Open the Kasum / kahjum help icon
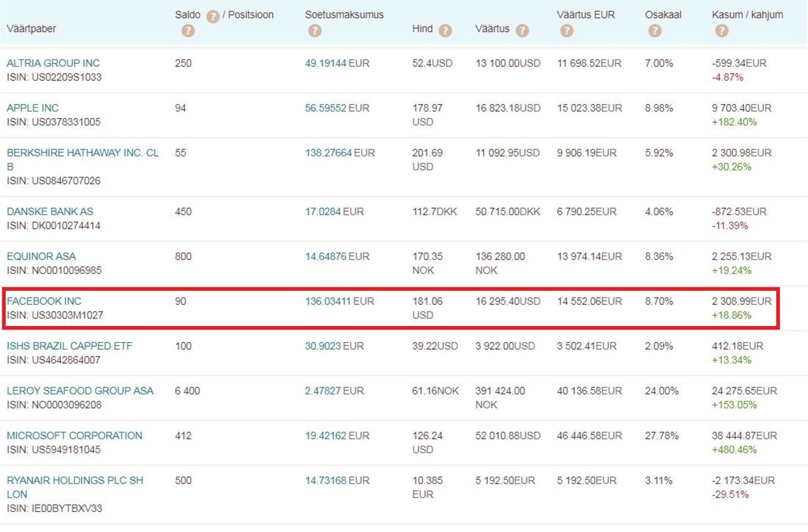Screen dimensions: 808x532 (x=722, y=30)
